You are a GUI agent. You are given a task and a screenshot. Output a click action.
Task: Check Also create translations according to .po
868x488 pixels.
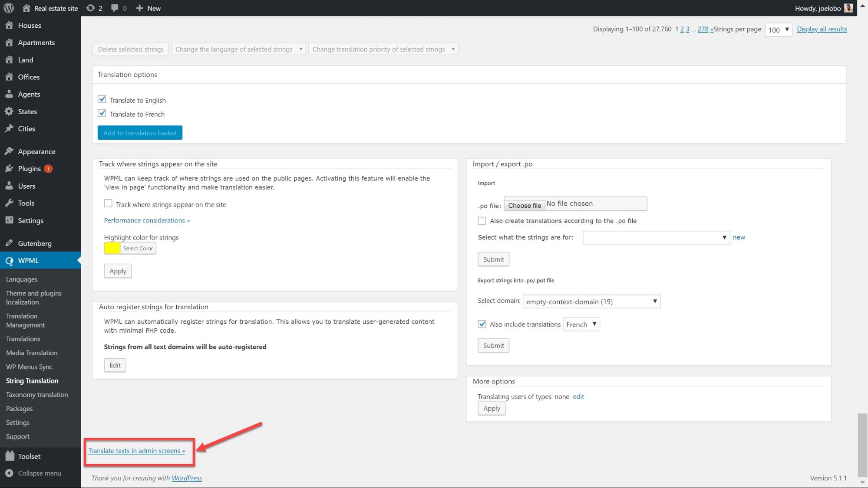click(482, 221)
